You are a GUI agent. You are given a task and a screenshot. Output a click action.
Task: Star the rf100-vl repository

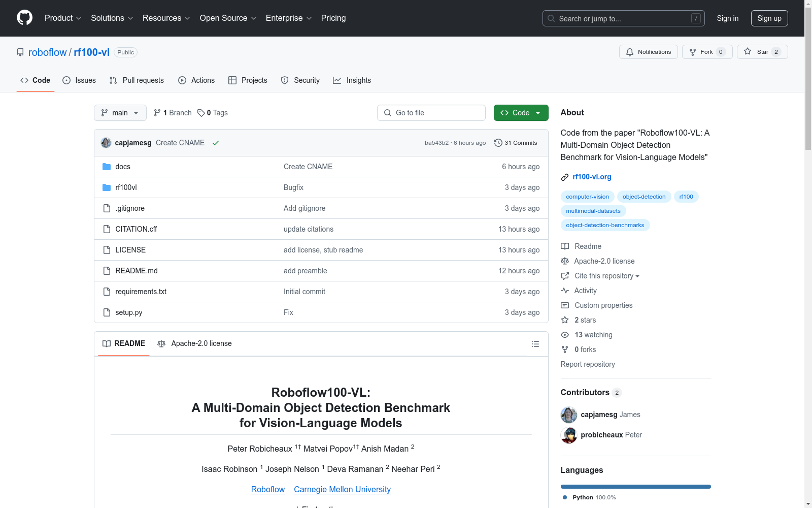click(762, 52)
